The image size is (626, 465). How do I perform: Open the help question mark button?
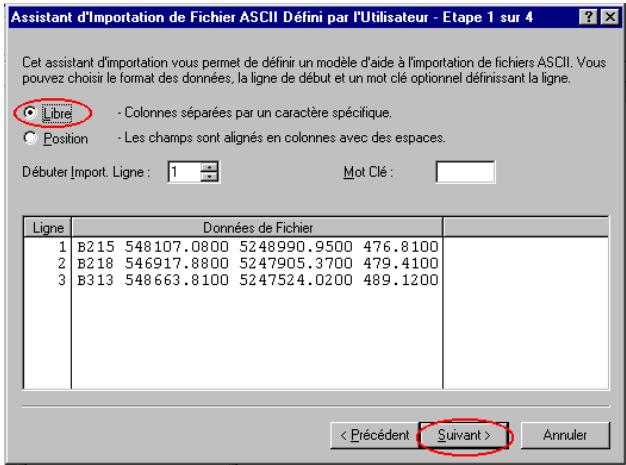coord(588,17)
